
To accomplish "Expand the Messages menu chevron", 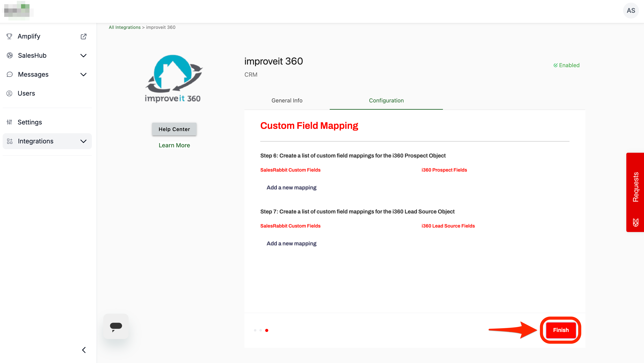I will pyautogui.click(x=83, y=74).
